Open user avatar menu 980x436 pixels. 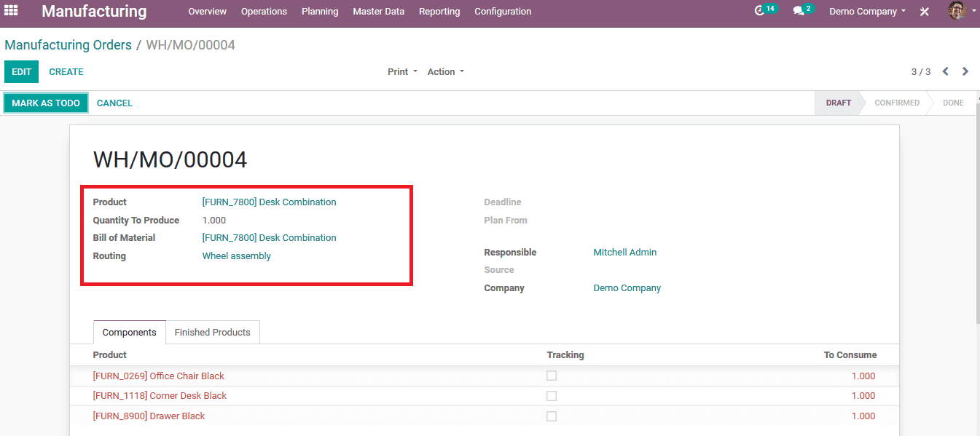(x=962, y=11)
